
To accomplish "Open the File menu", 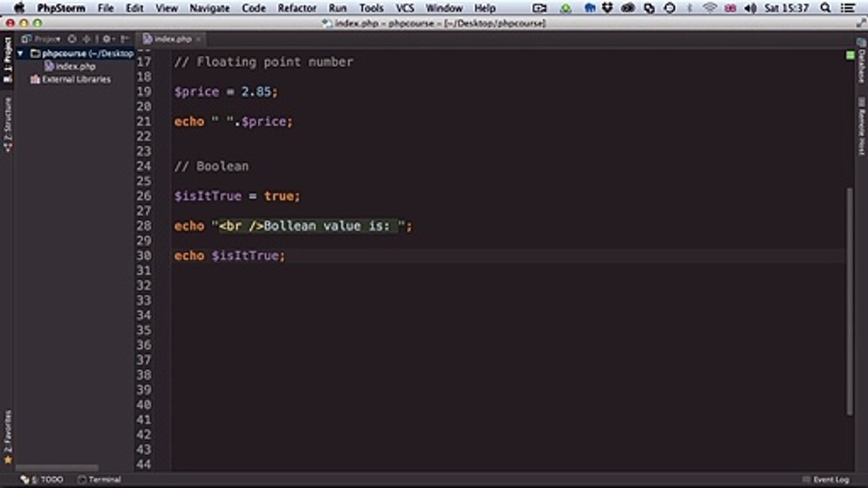I will (x=106, y=8).
